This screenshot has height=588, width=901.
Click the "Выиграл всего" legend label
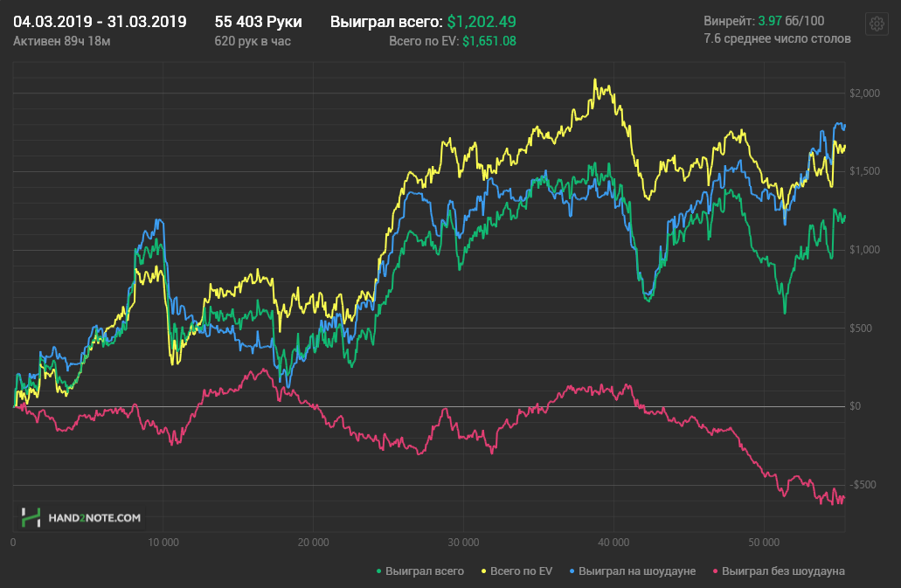pos(425,571)
